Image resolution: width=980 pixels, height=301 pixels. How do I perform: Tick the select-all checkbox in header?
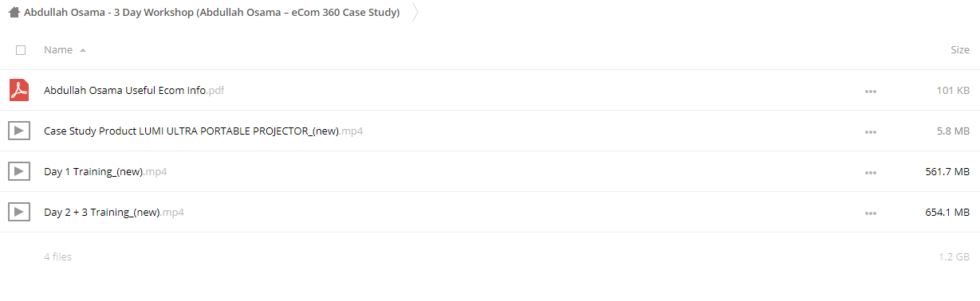[x=21, y=50]
